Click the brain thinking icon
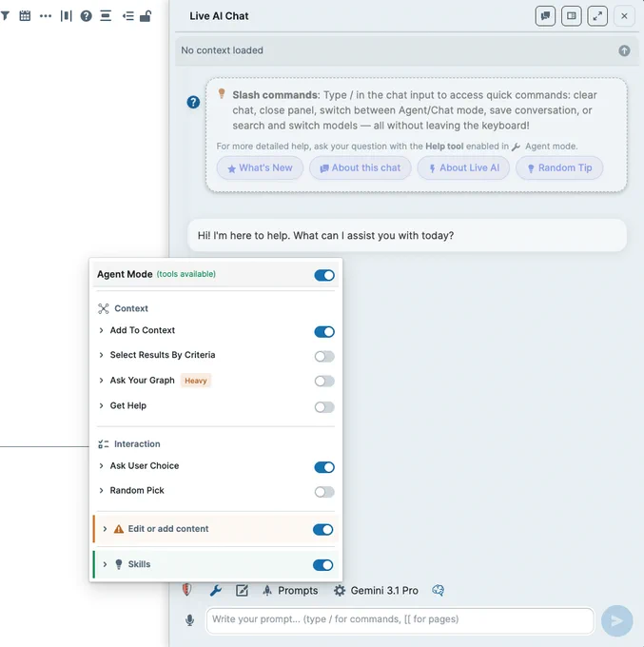The height and width of the screenshot is (647, 644). (x=439, y=591)
